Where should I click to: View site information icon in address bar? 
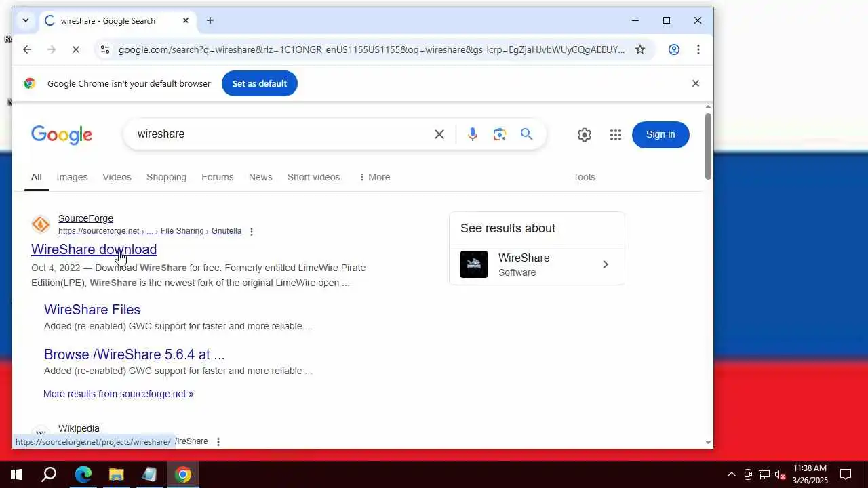click(x=104, y=49)
